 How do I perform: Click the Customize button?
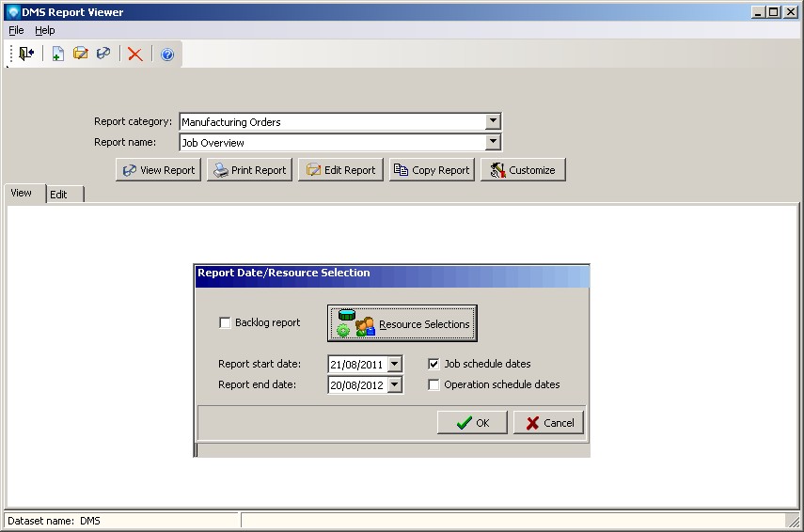tap(523, 170)
